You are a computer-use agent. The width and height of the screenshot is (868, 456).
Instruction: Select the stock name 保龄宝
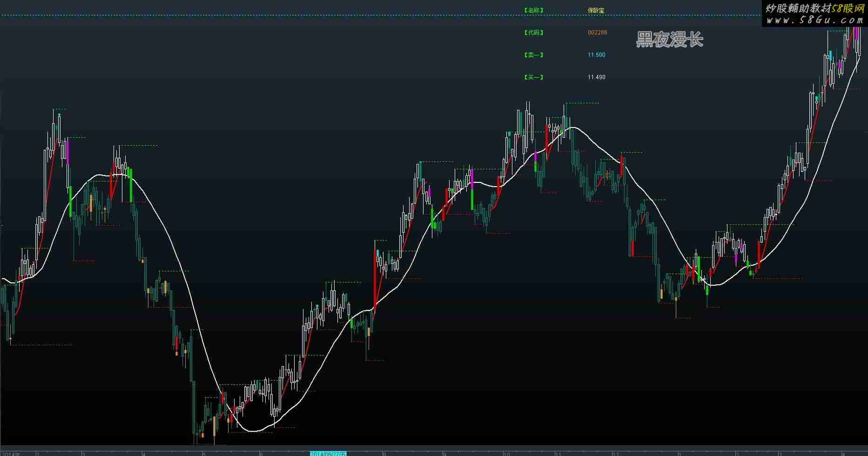(596, 10)
